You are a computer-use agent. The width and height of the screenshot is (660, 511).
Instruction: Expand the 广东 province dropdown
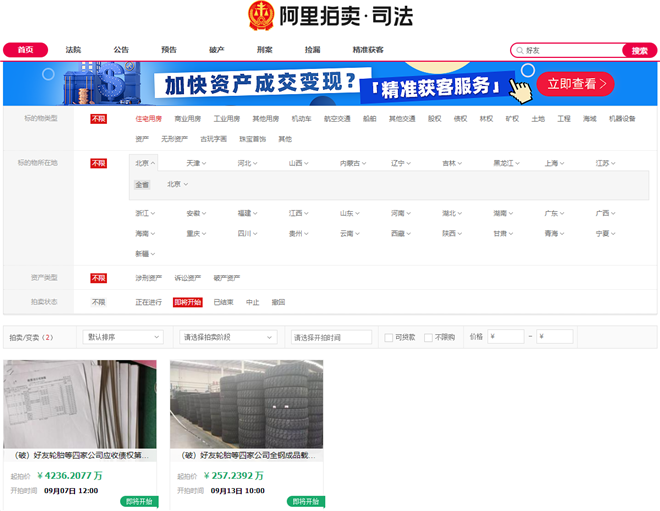point(554,213)
